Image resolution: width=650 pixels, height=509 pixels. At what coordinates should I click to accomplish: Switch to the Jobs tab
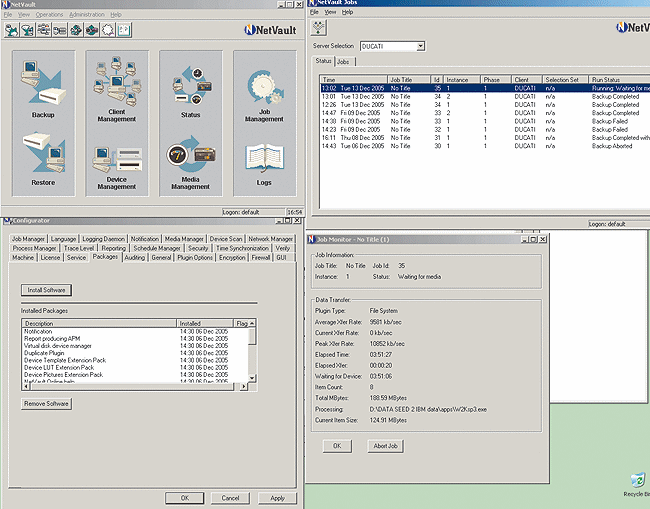343,62
